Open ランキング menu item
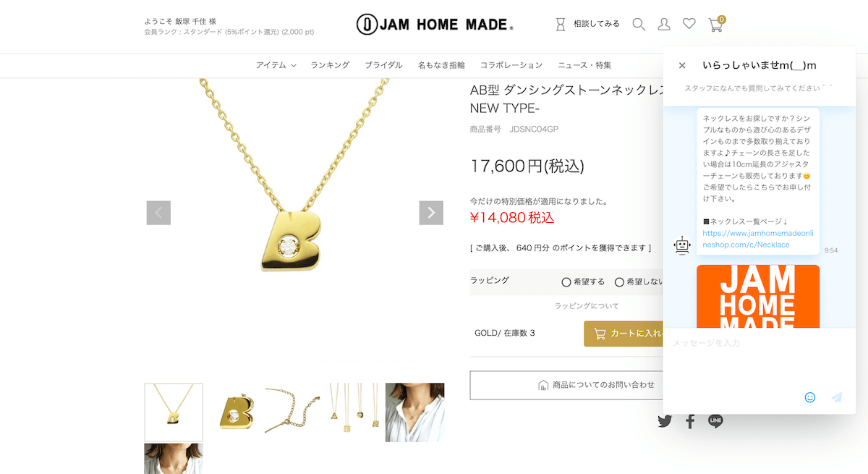868x474 pixels. (x=330, y=65)
